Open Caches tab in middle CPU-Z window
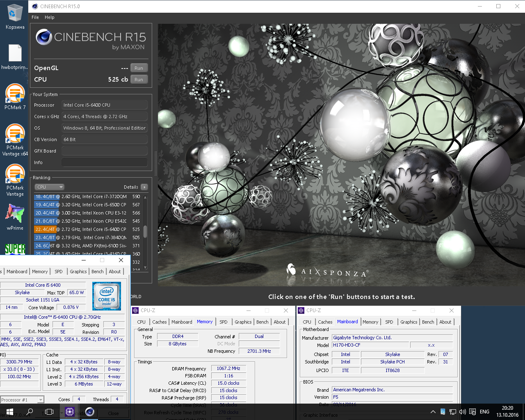 (160, 322)
